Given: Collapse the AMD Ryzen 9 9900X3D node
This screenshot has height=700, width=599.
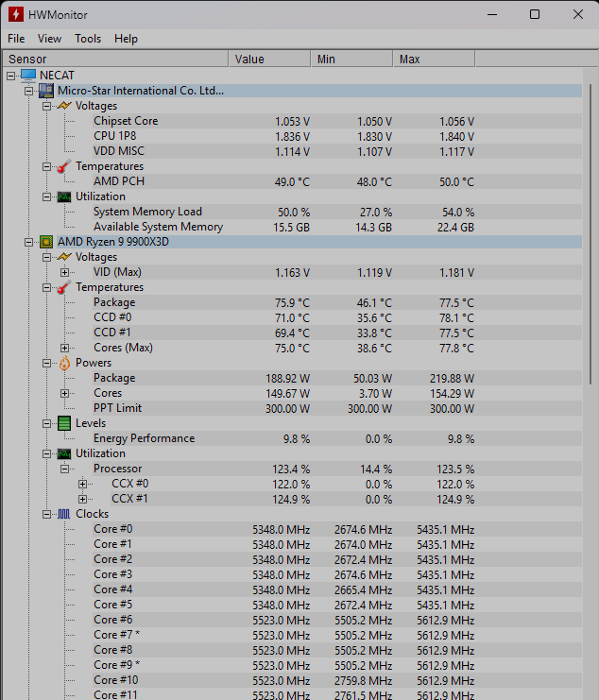Looking at the screenshot, I should point(28,243).
